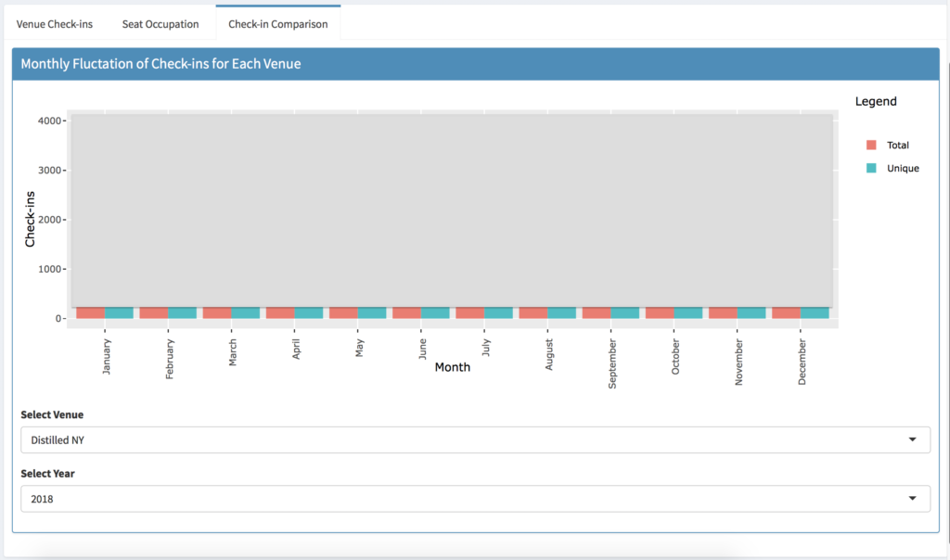Click the Check-ins y-axis title
950x560 pixels.
tap(31, 219)
